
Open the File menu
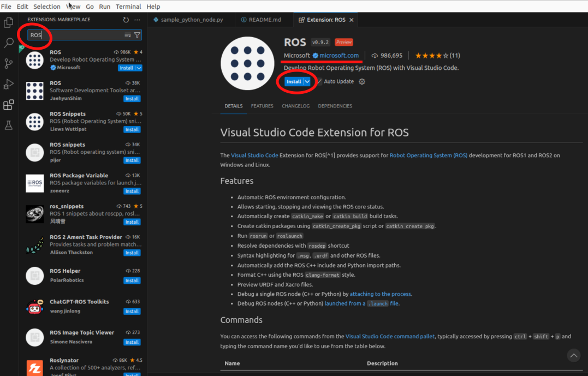pos(6,7)
